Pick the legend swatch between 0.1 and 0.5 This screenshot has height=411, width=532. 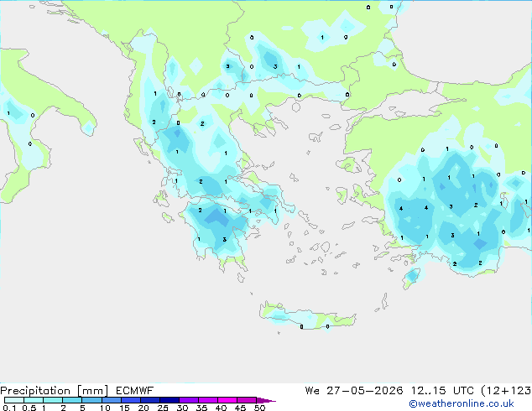click(x=14, y=400)
